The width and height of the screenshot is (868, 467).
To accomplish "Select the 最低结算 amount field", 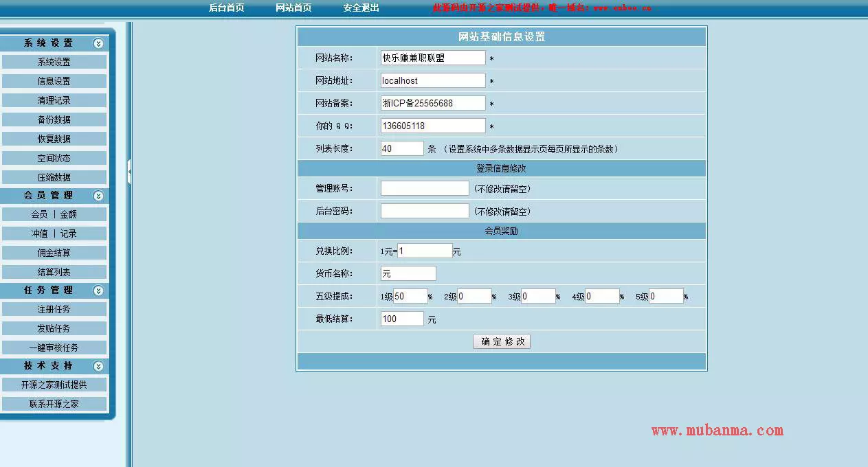I will pyautogui.click(x=402, y=319).
